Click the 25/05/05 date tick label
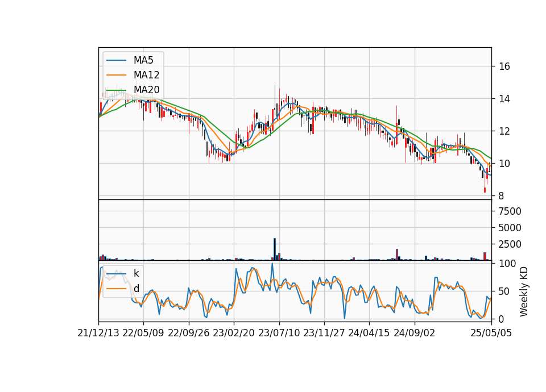Screen dimensions: 546x392 point(491,333)
